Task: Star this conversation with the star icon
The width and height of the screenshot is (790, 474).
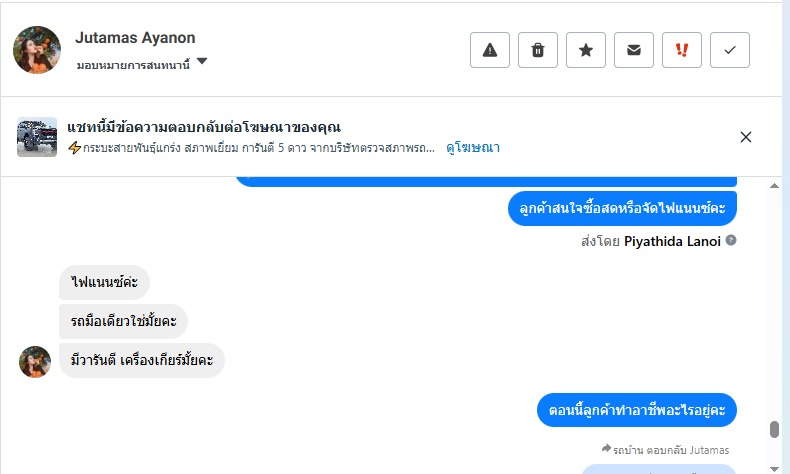Action: [586, 50]
